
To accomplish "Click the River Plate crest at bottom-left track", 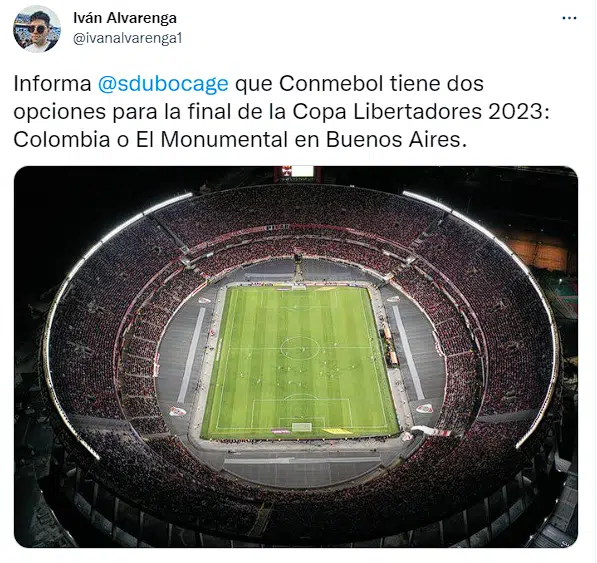I will tap(177, 411).
